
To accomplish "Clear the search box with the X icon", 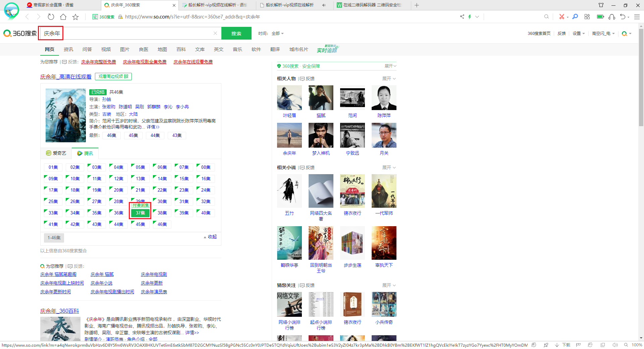I will (x=215, y=33).
